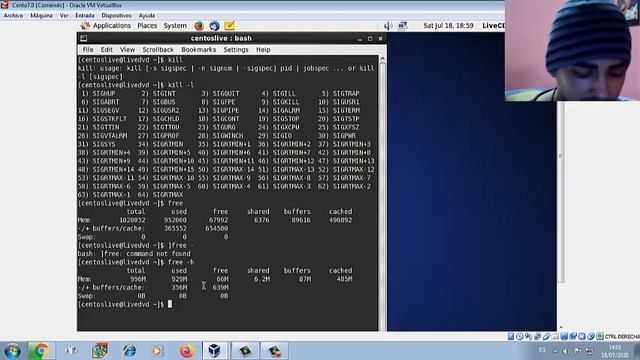Screen dimensions: 640x360
Task: Open the notes launcher in GNOME panel
Action: coord(229,26)
